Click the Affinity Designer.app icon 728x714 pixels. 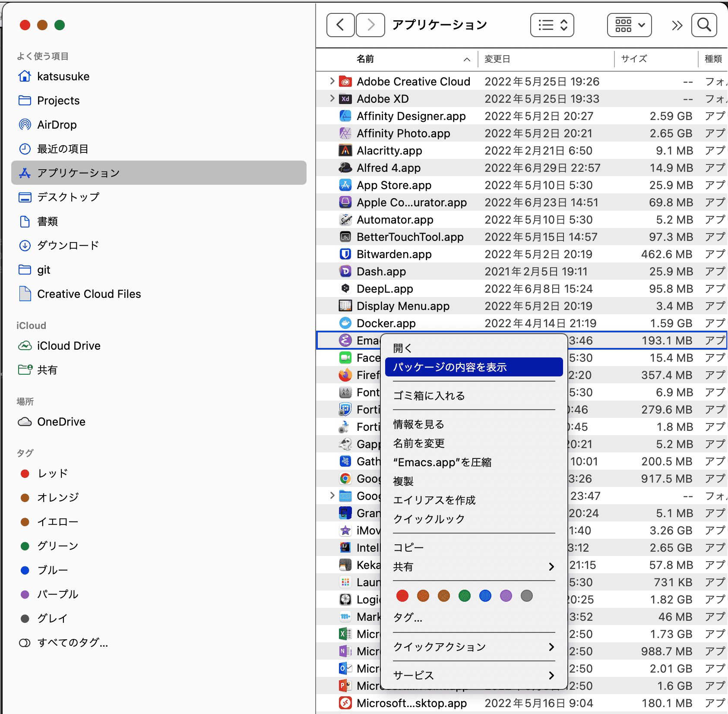(x=345, y=116)
